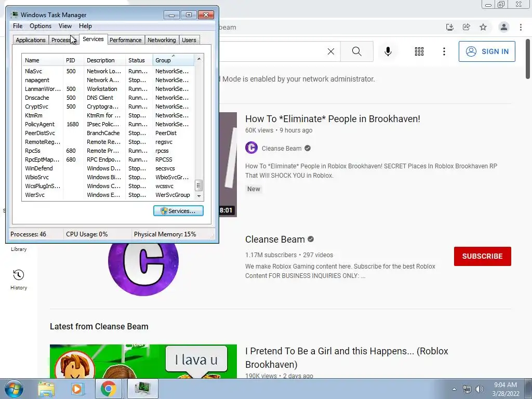This screenshot has height=399, width=532.
Task: Click the Chrome bookmark star icon
Action: tap(483, 27)
